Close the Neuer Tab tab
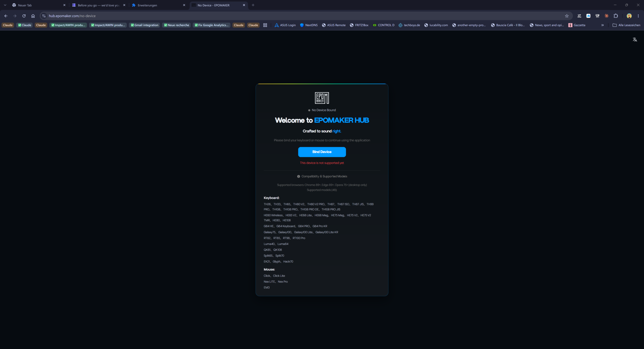 point(64,5)
